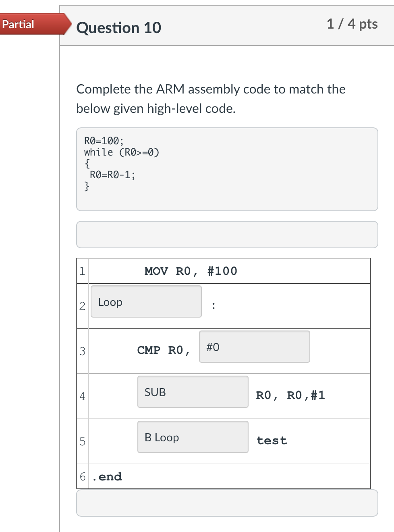
Task: Open the "SUB" answer dropdown on line 4
Action: coord(193,391)
